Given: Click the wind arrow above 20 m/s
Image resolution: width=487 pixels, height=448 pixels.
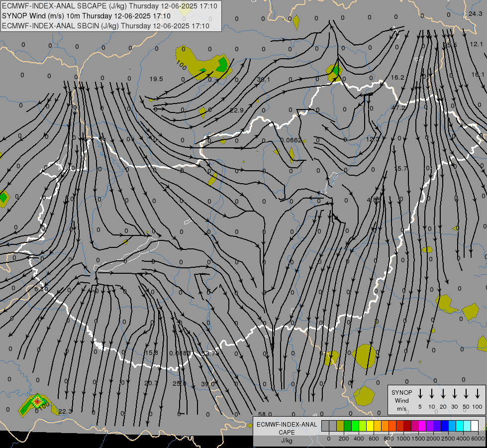Looking at the screenshot, I should tap(443, 394).
